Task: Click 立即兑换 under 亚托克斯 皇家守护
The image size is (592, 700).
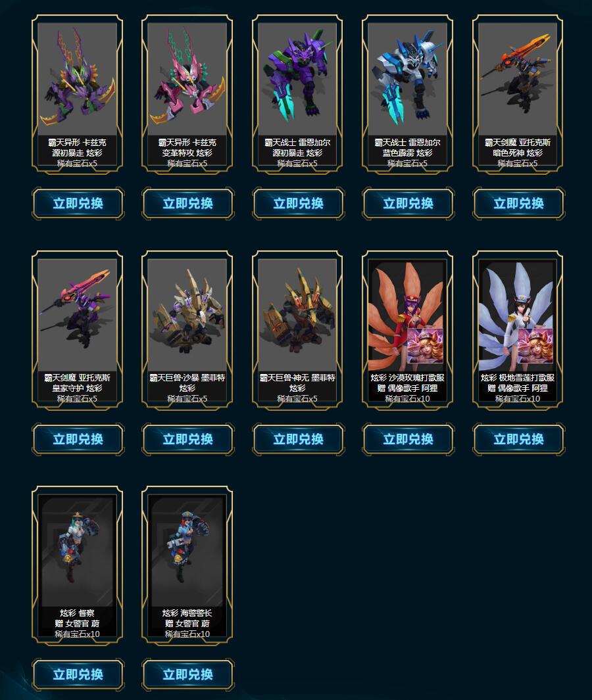Action: (x=78, y=439)
